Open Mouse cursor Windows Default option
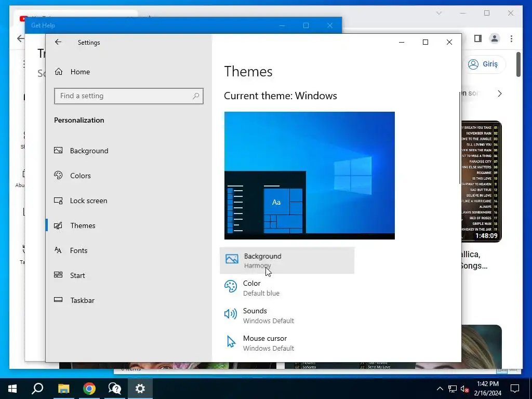This screenshot has height=399, width=532. pyautogui.click(x=287, y=343)
